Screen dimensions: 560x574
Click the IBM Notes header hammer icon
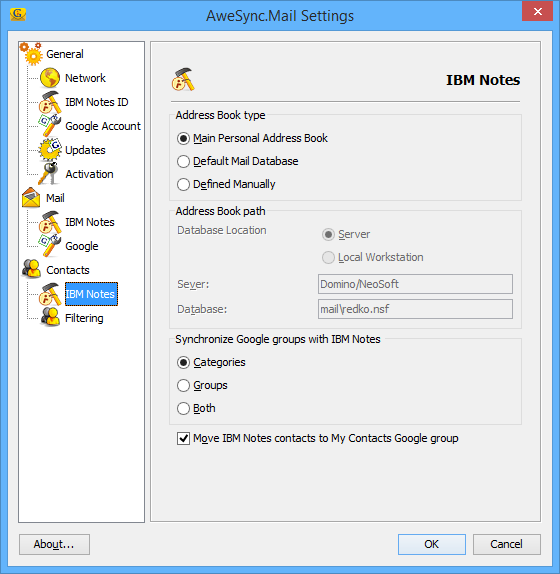pyautogui.click(x=183, y=79)
